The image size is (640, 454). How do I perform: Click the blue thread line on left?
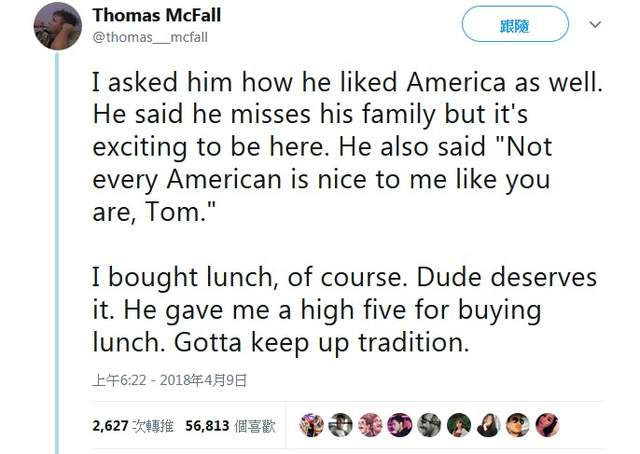click(x=57, y=250)
